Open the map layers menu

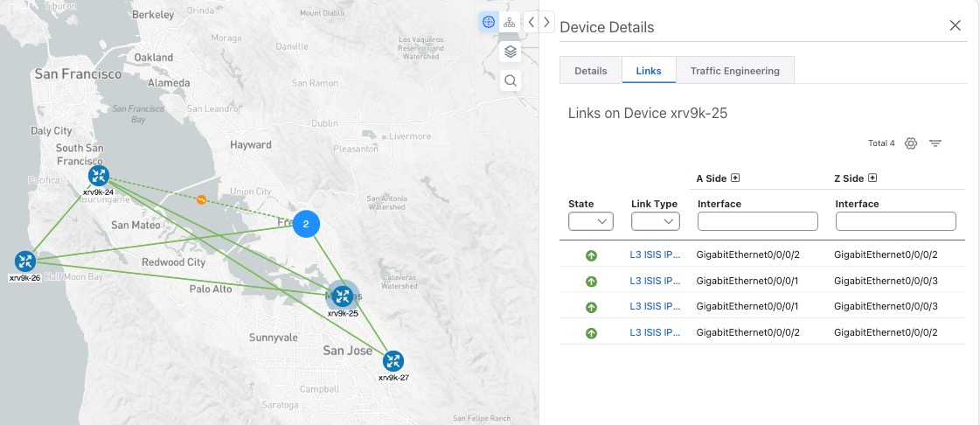point(511,52)
